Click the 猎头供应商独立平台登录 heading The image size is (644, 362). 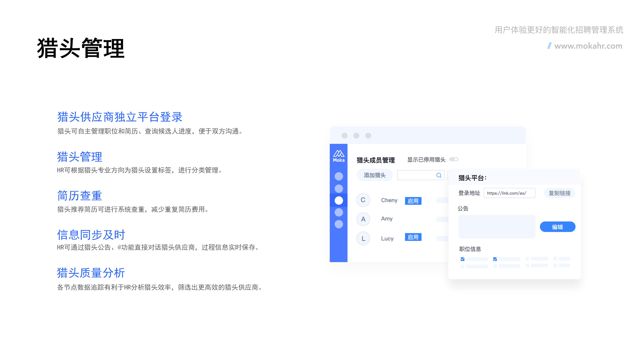click(120, 117)
